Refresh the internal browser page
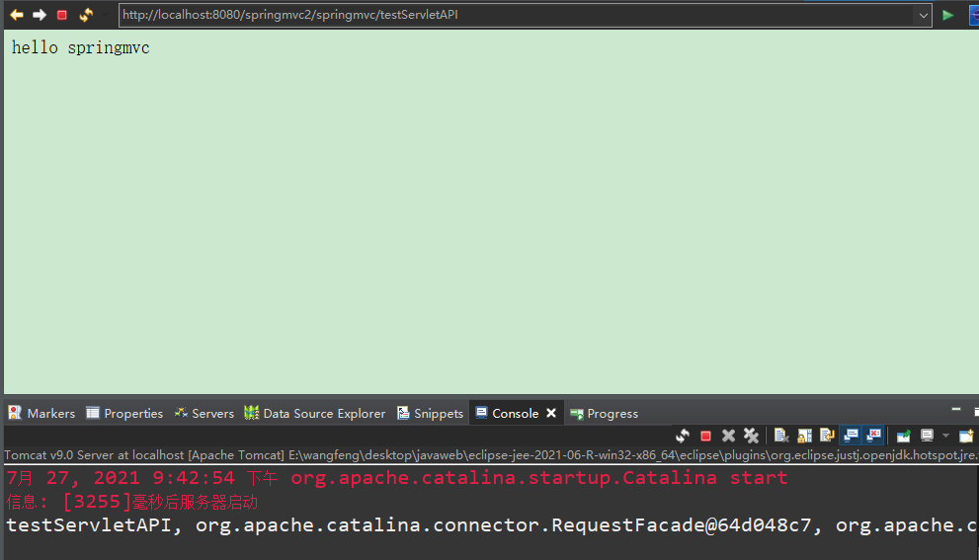 (x=86, y=15)
